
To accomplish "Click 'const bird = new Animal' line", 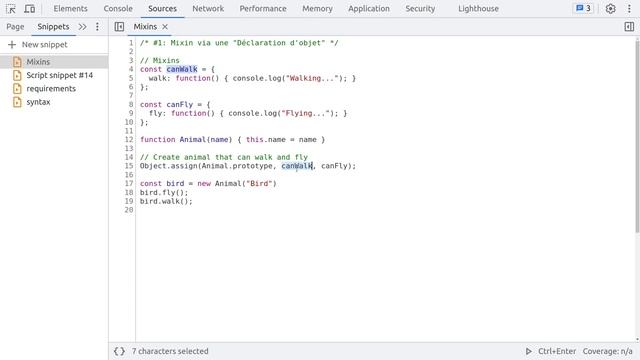I will pos(208,183).
